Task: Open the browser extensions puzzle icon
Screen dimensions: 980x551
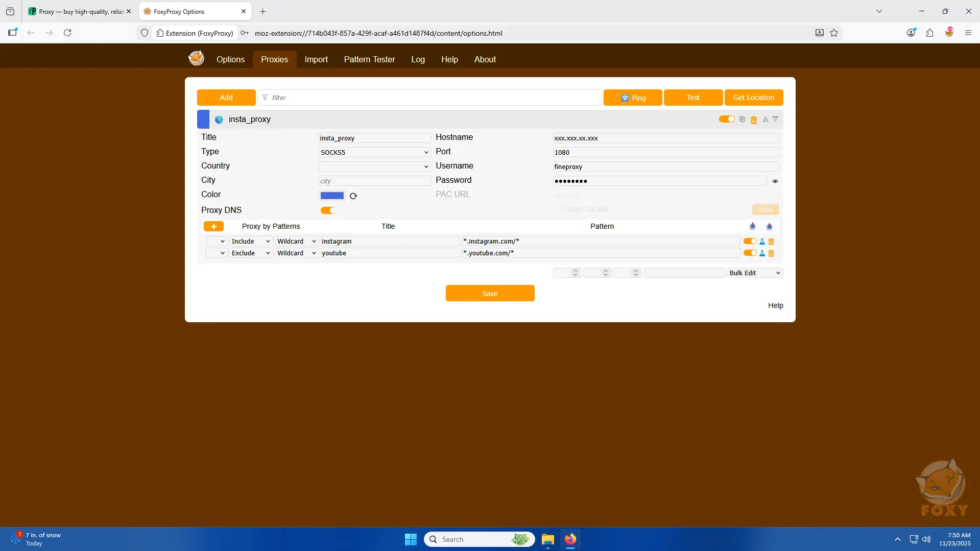Action: [x=929, y=33]
